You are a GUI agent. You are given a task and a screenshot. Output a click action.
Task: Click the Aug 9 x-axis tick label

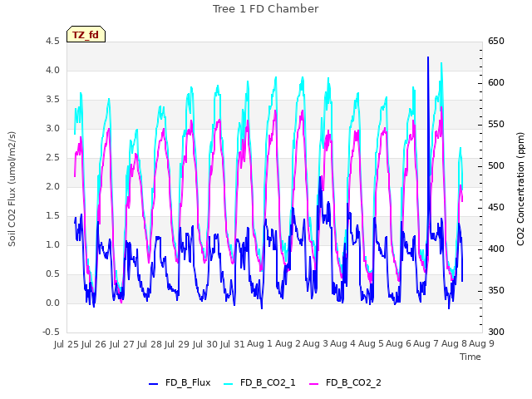coord(481,343)
